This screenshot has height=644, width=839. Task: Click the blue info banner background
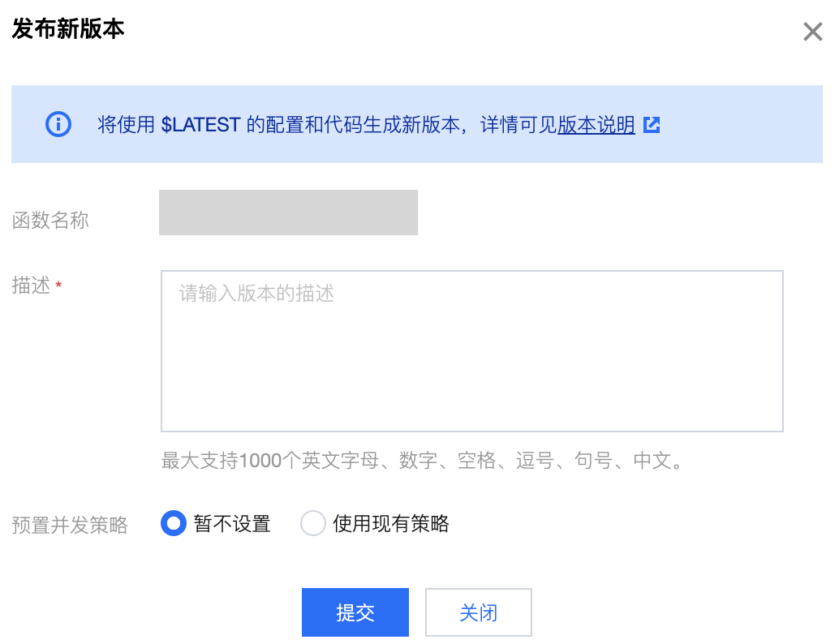(x=417, y=124)
